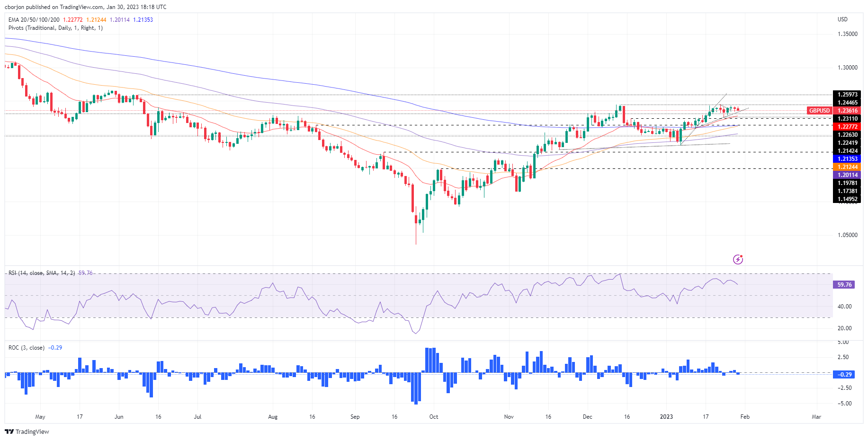This screenshot has width=868, height=440.
Task: Click the Oct label on the time axis
Action: pos(433,417)
